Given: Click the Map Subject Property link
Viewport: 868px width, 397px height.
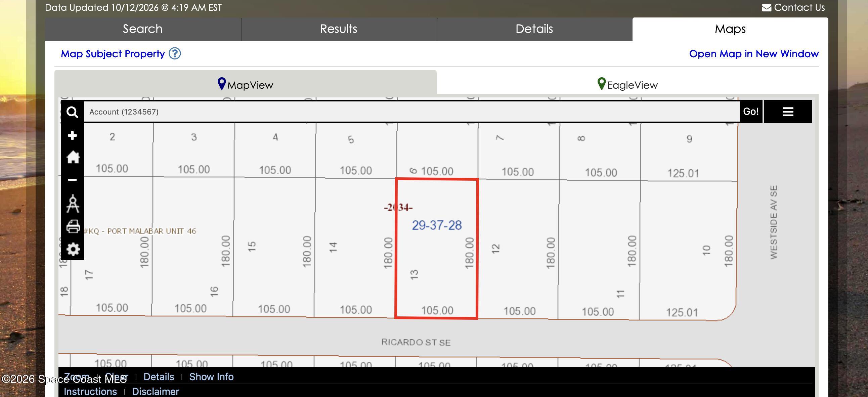Looking at the screenshot, I should pyautogui.click(x=113, y=54).
